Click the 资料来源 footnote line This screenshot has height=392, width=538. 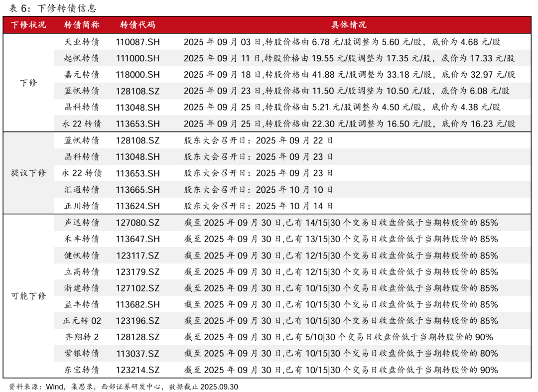point(123,387)
